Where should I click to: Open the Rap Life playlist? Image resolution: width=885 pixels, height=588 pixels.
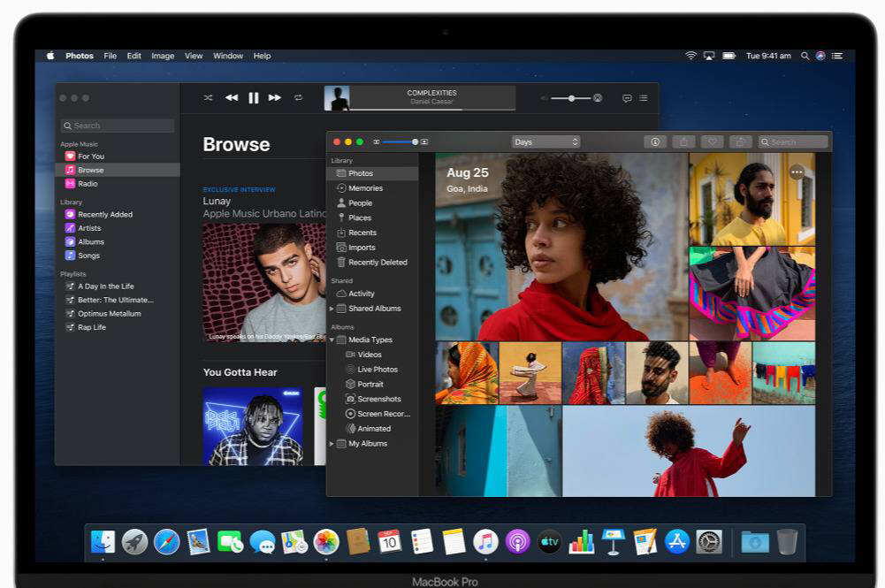tap(118, 327)
